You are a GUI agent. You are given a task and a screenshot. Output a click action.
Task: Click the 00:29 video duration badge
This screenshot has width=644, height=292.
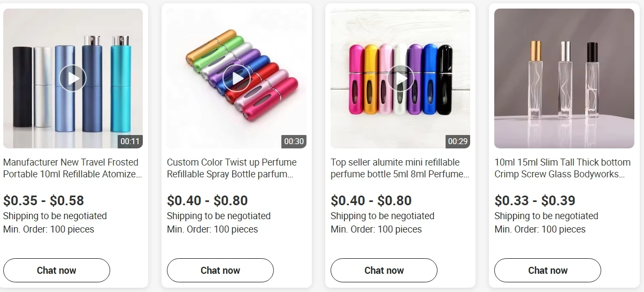click(x=457, y=141)
